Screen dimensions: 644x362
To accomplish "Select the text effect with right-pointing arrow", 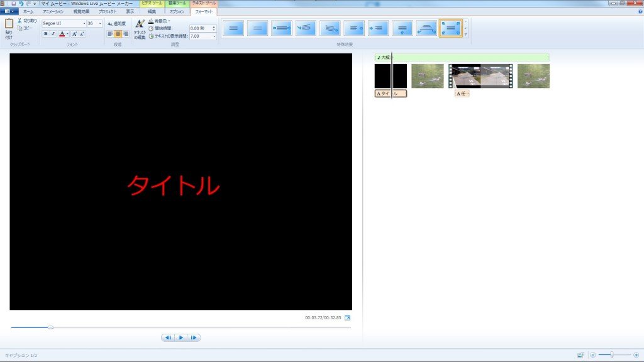I will pos(378,28).
